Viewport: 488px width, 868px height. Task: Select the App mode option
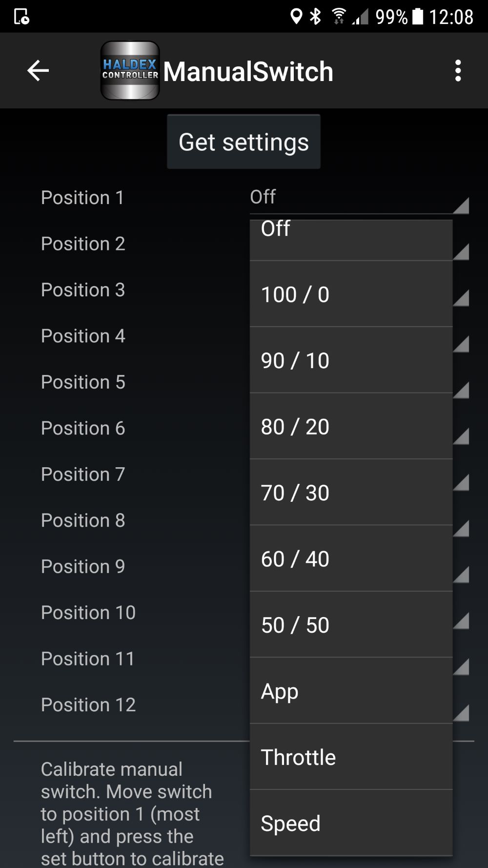pos(351,691)
